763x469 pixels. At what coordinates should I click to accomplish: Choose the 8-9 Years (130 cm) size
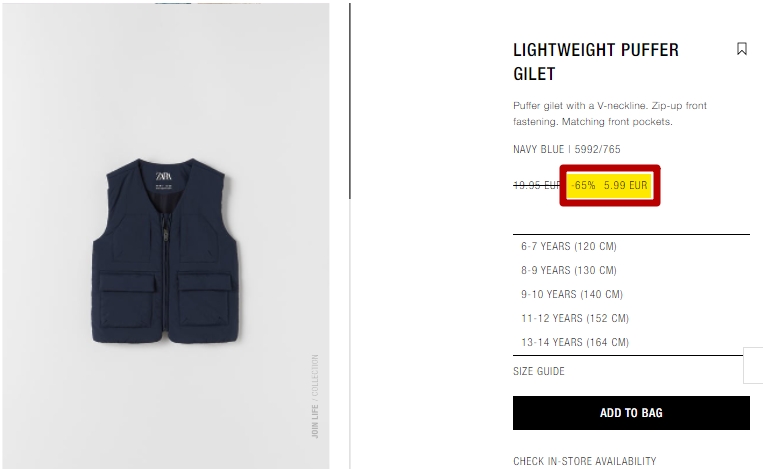click(569, 271)
